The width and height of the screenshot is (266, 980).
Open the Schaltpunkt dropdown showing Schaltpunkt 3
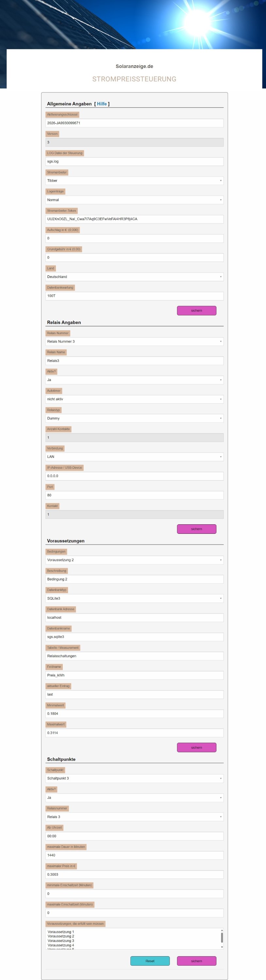(134, 778)
